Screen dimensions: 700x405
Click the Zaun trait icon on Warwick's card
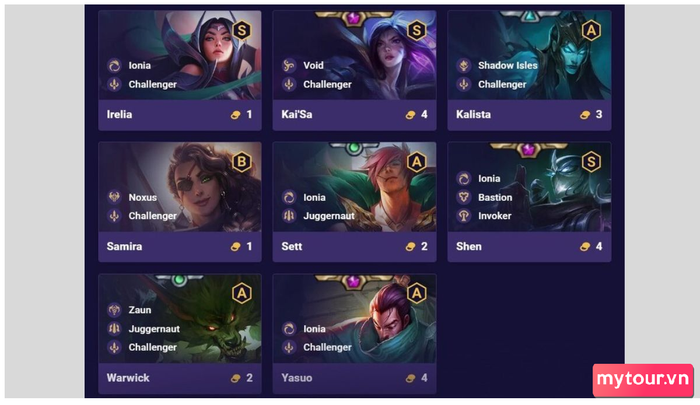114,309
